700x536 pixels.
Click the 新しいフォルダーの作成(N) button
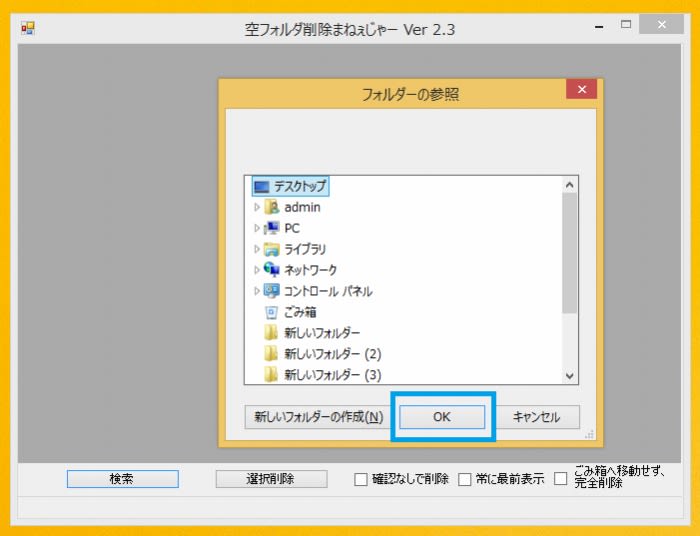click(x=317, y=417)
